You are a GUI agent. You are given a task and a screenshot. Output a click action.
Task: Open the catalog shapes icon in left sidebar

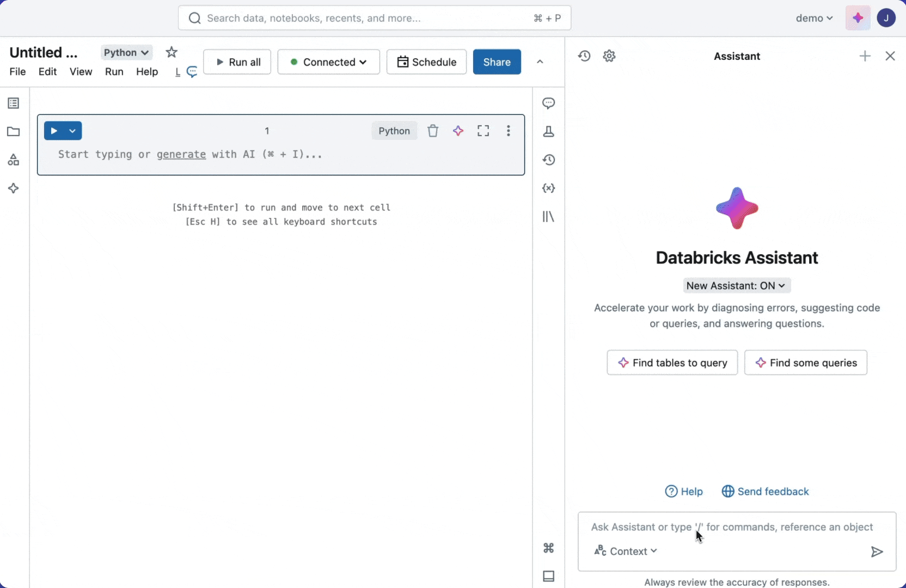pyautogui.click(x=14, y=160)
